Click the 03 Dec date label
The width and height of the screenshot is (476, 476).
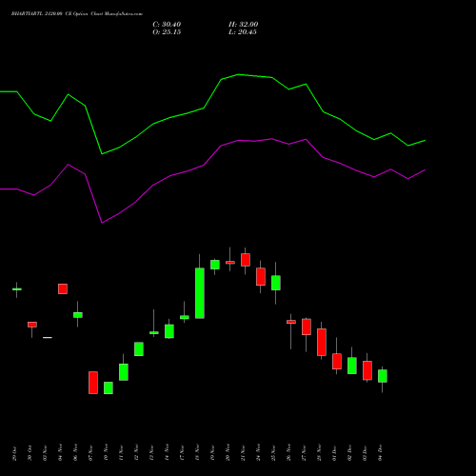pos(365,453)
